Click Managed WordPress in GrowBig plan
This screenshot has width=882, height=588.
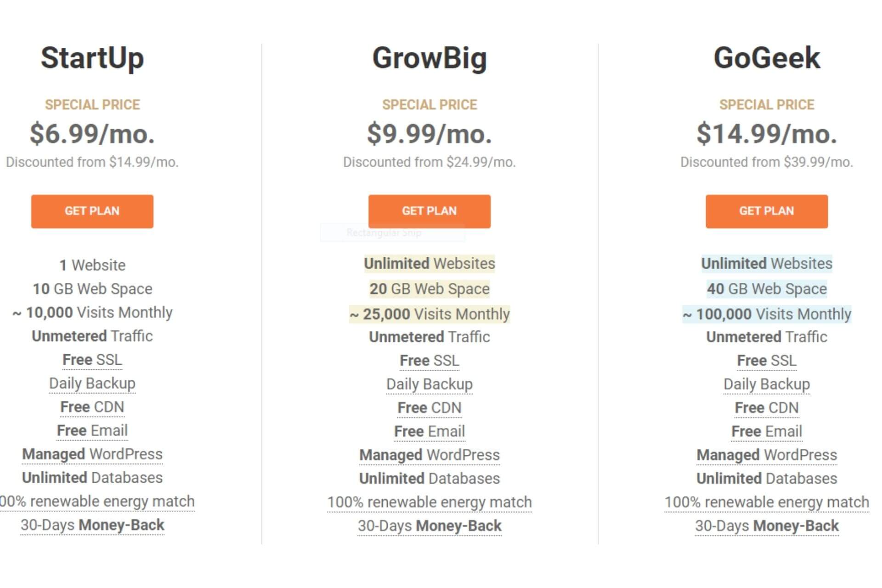click(x=429, y=455)
